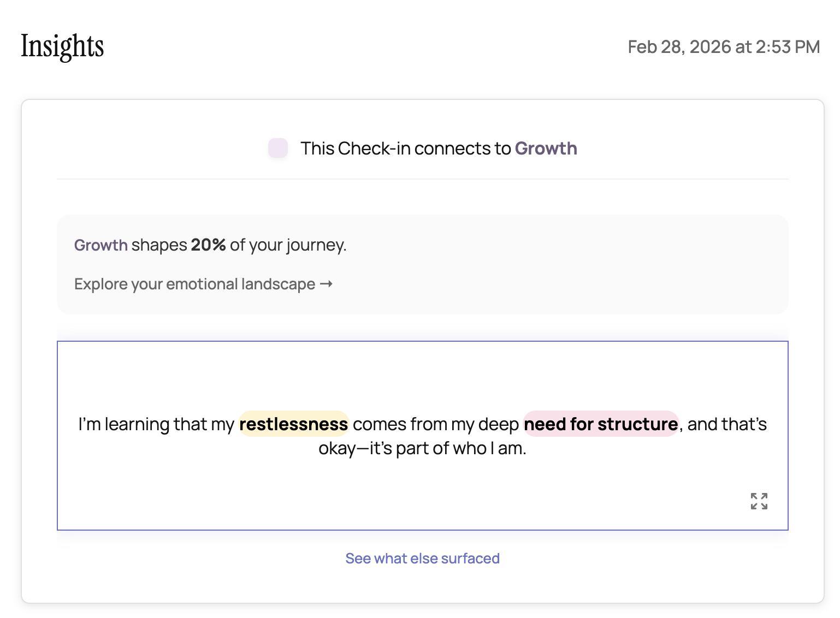Click 'comes from my deep' in insight
Viewport: 840px width, 618px height.
435,424
